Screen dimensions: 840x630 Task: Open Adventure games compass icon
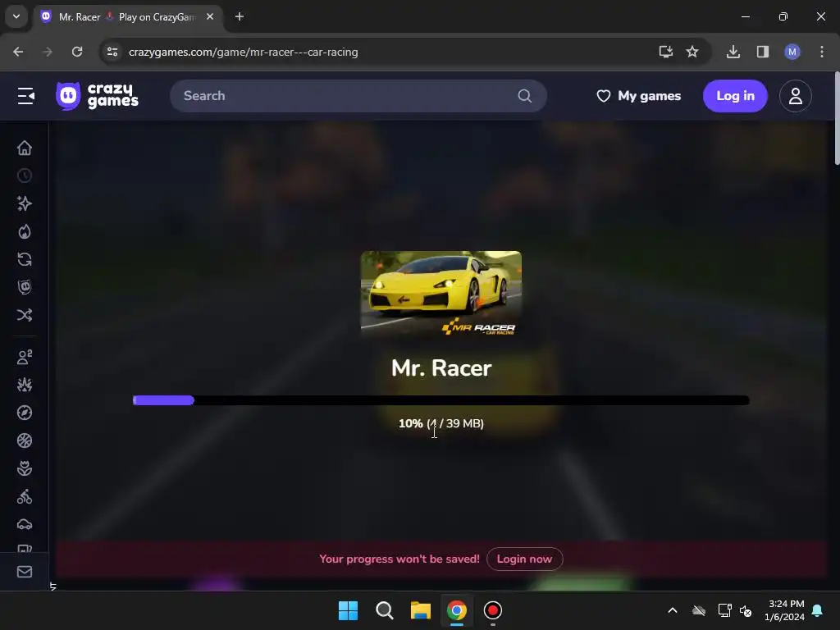pos(25,413)
